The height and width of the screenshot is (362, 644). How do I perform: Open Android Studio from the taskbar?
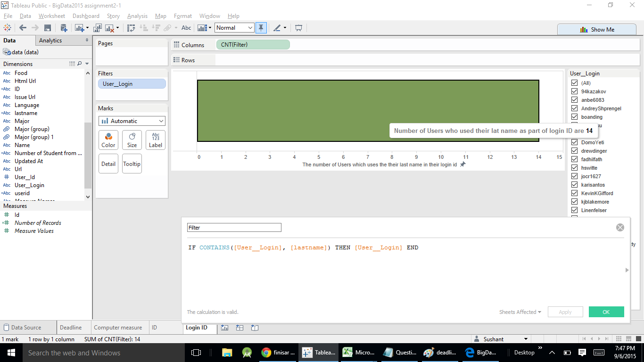[x=247, y=353]
